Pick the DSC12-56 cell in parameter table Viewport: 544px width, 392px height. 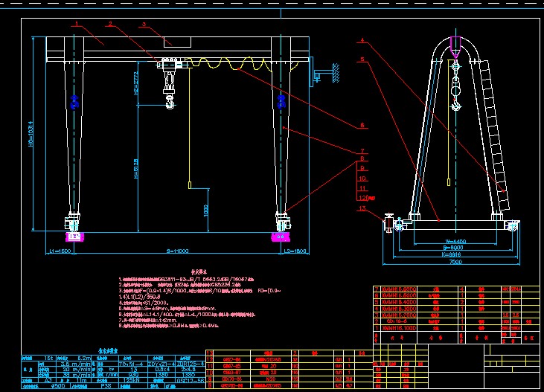(191, 381)
